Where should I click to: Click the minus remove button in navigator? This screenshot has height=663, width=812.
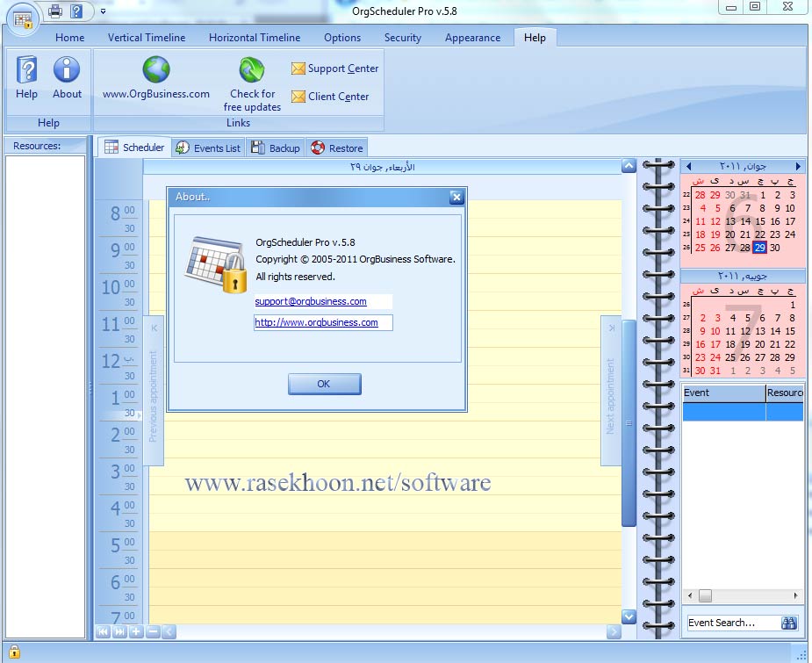point(153,631)
